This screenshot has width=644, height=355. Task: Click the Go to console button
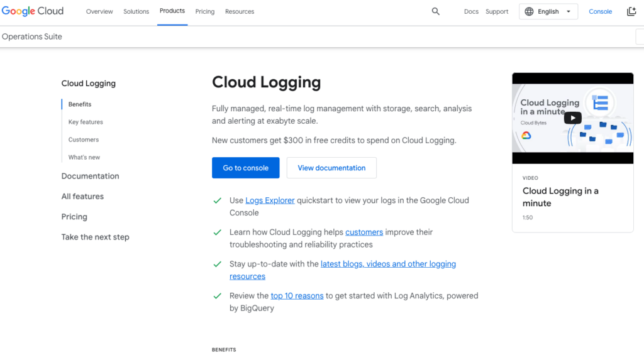[x=246, y=168]
